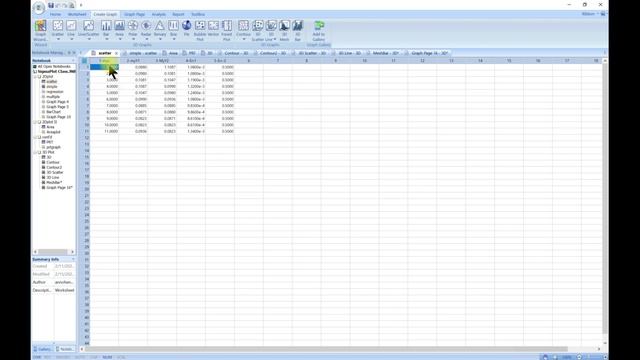
Task: Open the Notebook panel tab at bottom
Action: point(65,349)
